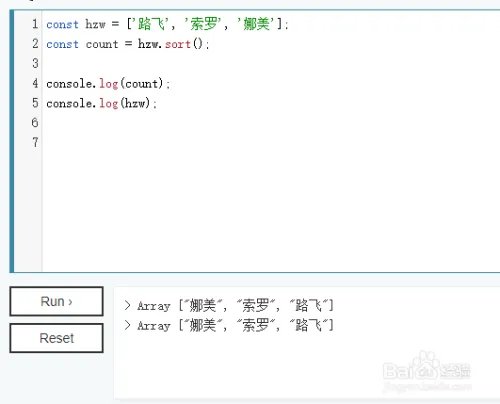Click second output Array text line
This screenshot has height=404, width=500.
[x=235, y=325]
